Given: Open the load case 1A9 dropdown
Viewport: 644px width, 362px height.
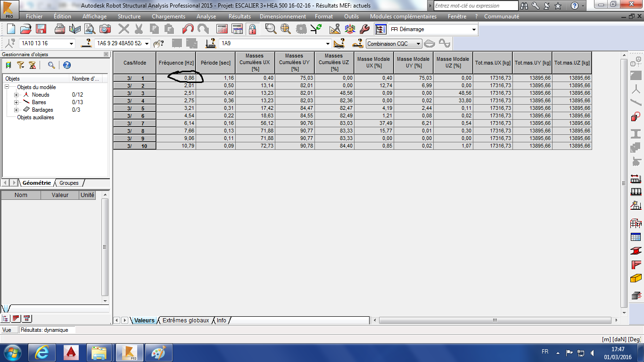Looking at the screenshot, I should pyautogui.click(x=328, y=43).
